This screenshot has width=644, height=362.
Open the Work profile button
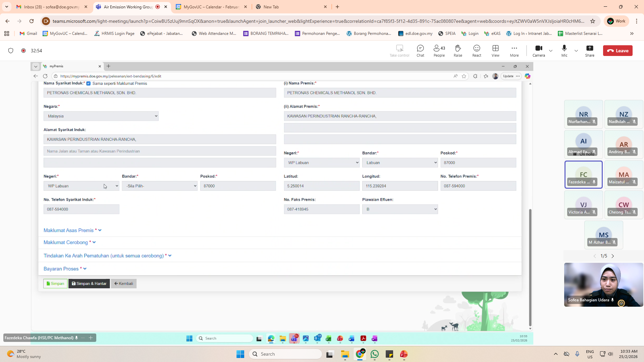pos(616,21)
